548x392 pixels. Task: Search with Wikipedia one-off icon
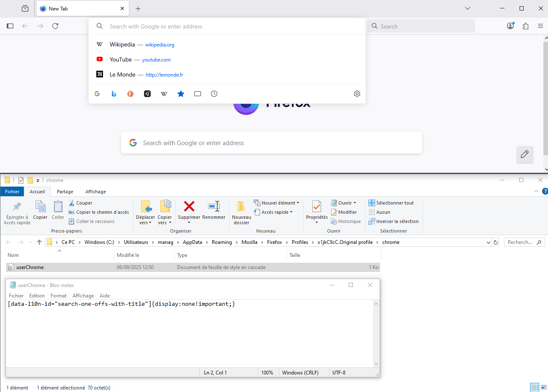coord(164,94)
